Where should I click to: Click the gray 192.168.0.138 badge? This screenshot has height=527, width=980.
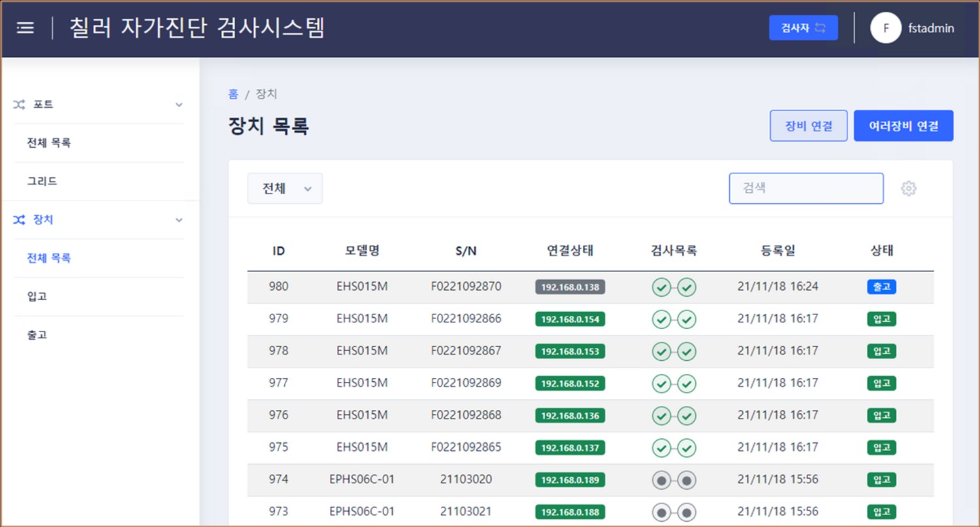click(570, 286)
